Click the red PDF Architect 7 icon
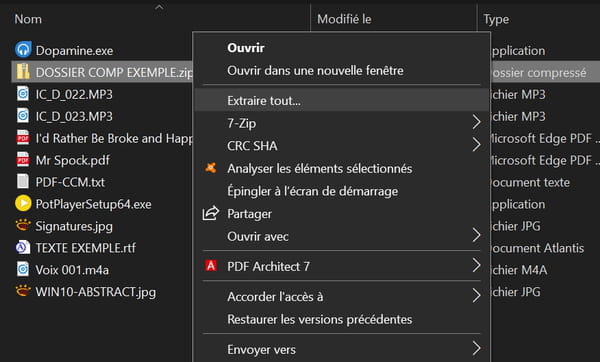 (x=210, y=265)
